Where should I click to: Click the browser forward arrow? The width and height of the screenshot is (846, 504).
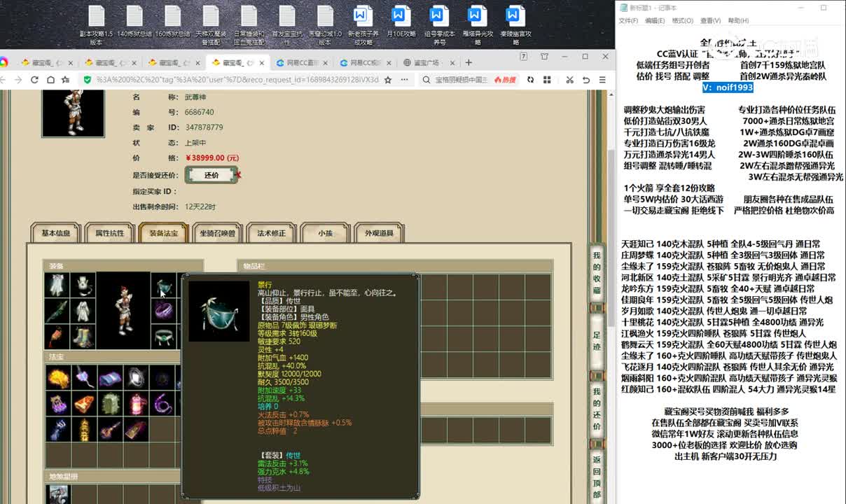click(18, 80)
